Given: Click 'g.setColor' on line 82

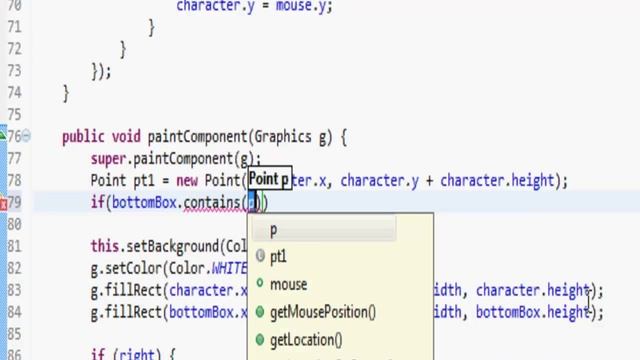Looking at the screenshot, I should point(126,269).
